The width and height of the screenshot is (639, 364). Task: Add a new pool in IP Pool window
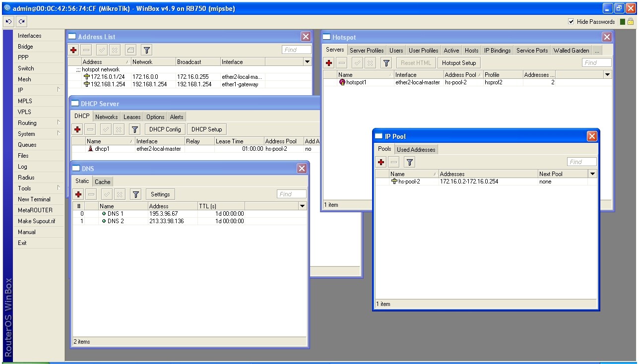coord(381,162)
